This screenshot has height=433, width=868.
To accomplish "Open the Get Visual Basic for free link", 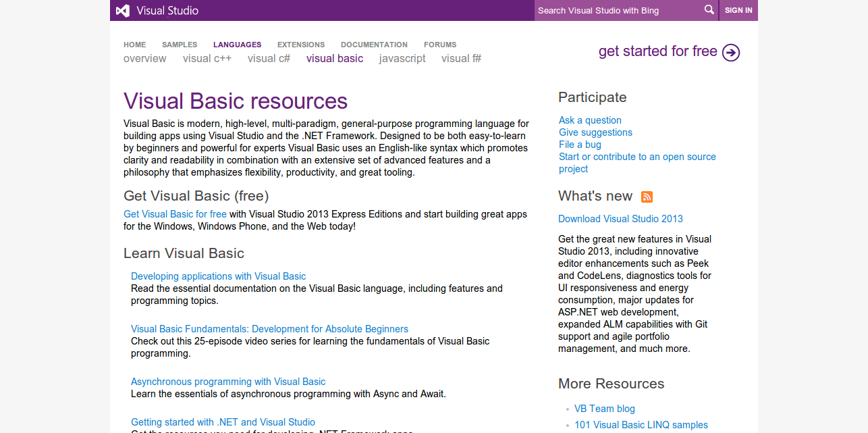I will (x=175, y=214).
